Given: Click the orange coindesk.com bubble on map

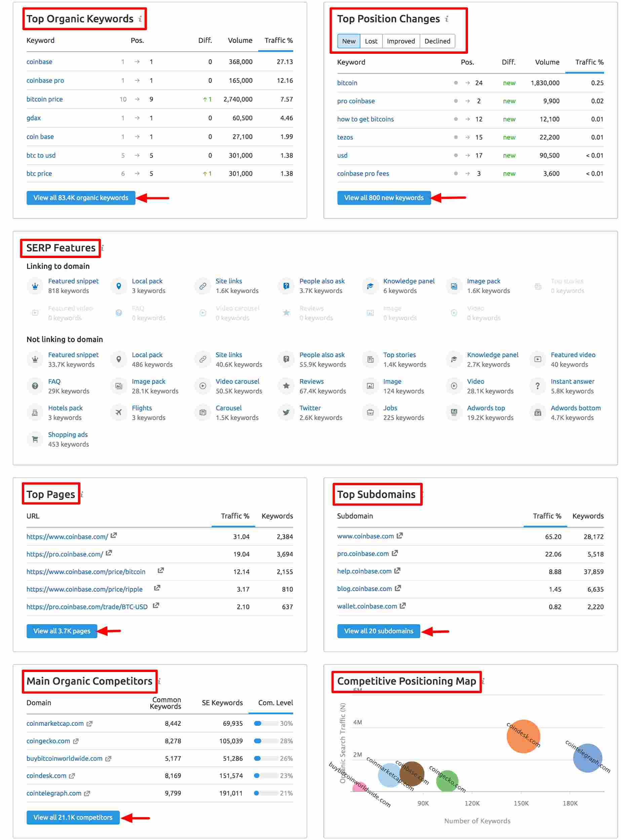Looking at the screenshot, I should pyautogui.click(x=523, y=737).
